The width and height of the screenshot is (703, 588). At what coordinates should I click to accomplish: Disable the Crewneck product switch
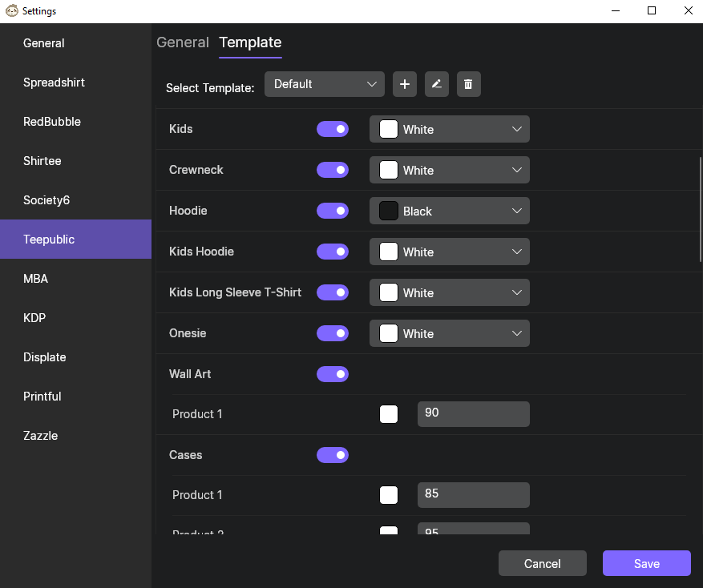click(x=332, y=170)
